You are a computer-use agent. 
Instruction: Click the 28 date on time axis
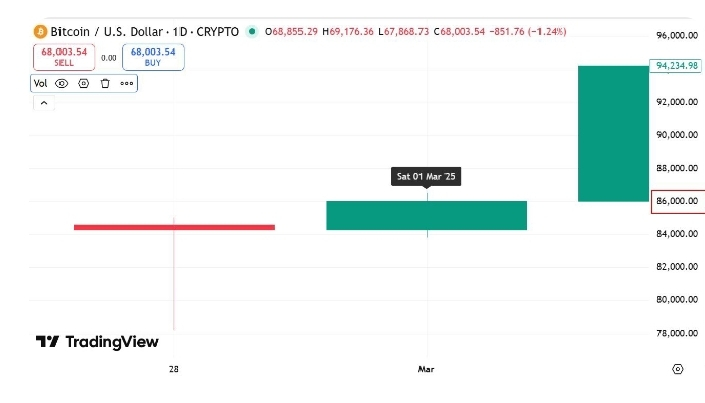174,370
